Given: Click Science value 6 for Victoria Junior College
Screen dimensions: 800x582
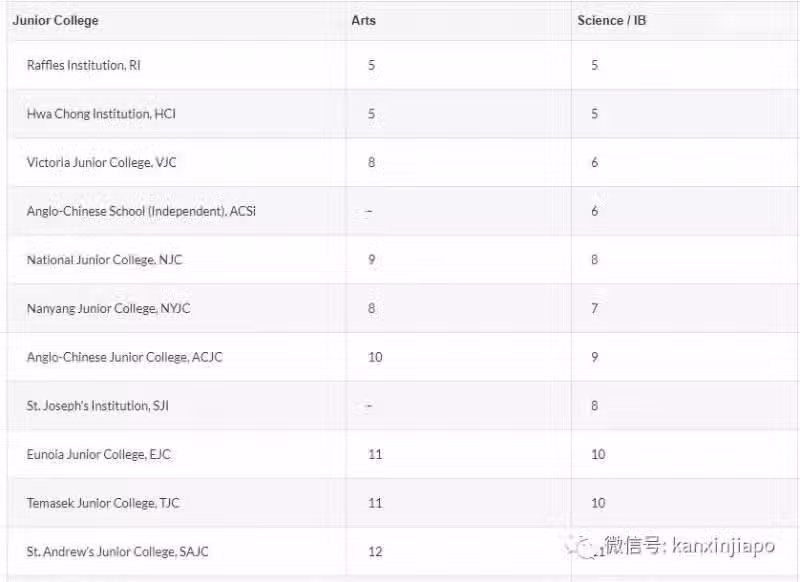Looking at the screenshot, I should pyautogui.click(x=594, y=162).
